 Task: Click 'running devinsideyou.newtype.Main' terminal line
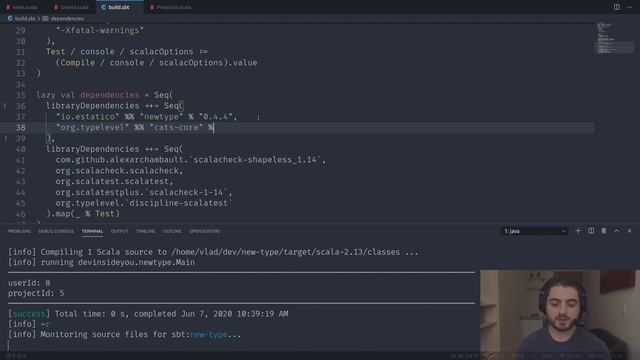tap(101, 262)
